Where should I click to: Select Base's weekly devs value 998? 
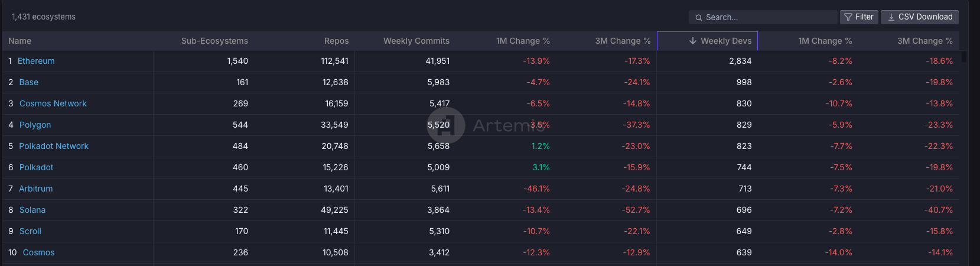click(x=744, y=82)
